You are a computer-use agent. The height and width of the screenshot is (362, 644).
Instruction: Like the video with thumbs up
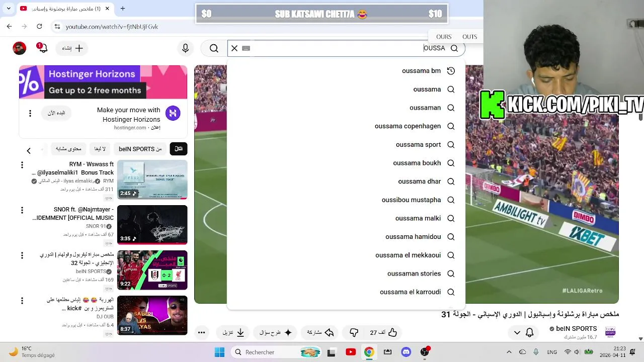point(384,332)
